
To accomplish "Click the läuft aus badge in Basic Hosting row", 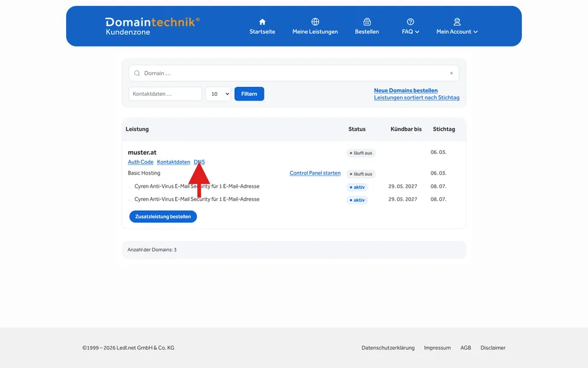I will pyautogui.click(x=361, y=174).
